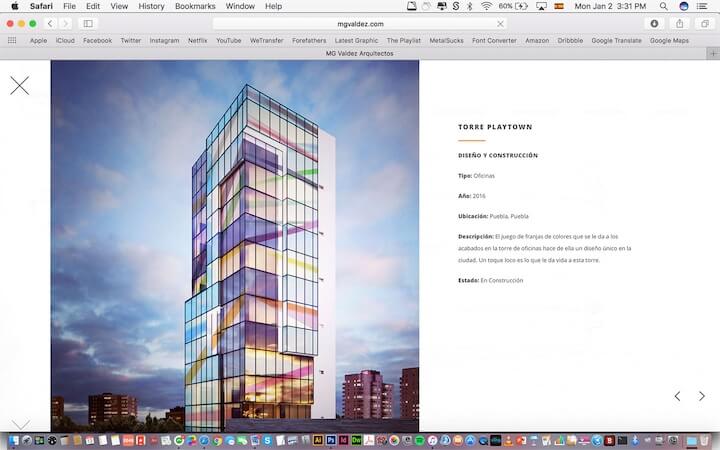This screenshot has height=450, width=720.
Task: Open a new tab with plus button
Action: [713, 53]
